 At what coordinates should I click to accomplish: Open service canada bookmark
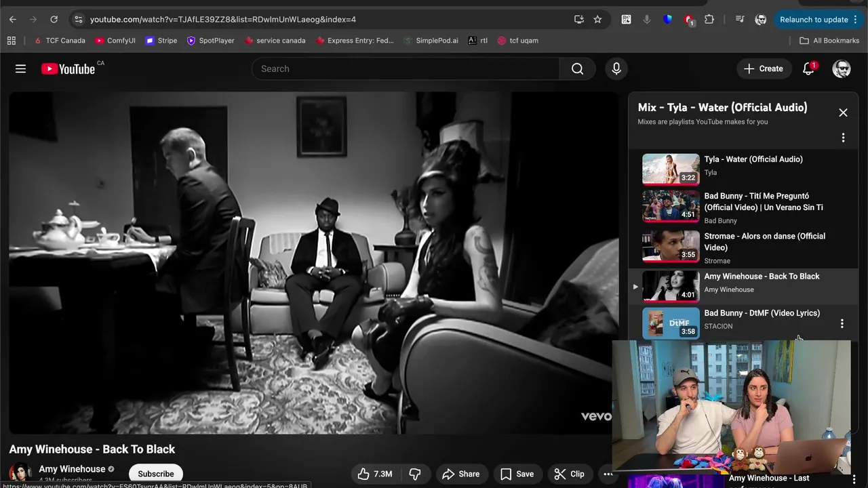pyautogui.click(x=275, y=41)
